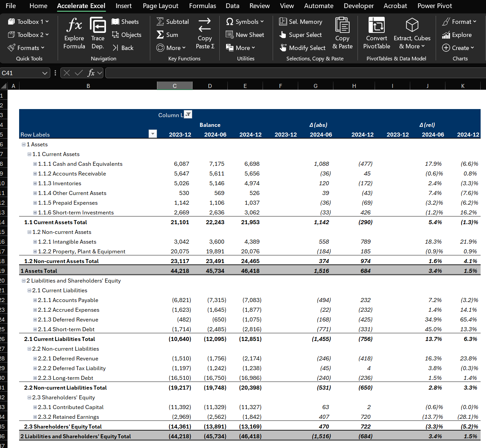Click the Copy Paste Σ icon
The height and width of the screenshot is (448, 486).
pos(205,25)
